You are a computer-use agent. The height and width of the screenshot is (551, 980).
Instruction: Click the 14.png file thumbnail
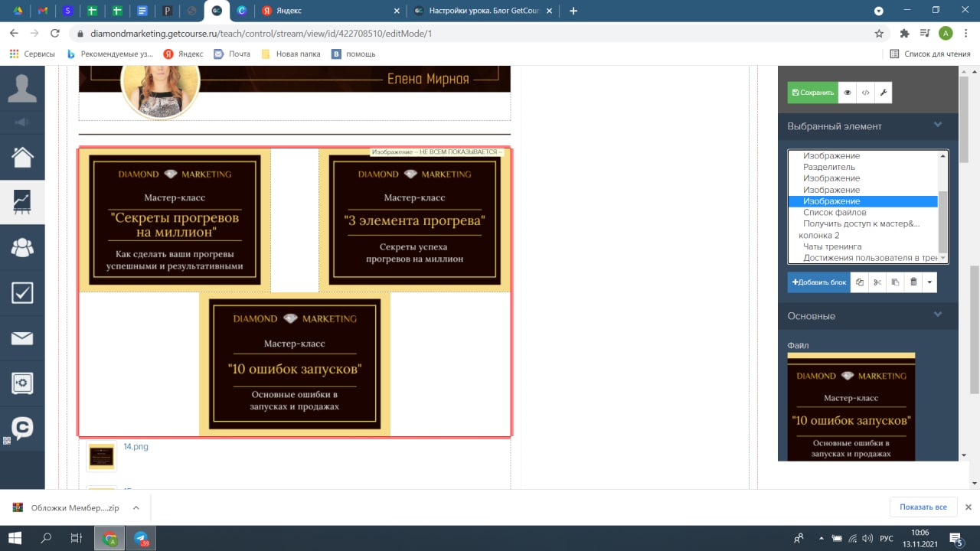click(x=101, y=457)
